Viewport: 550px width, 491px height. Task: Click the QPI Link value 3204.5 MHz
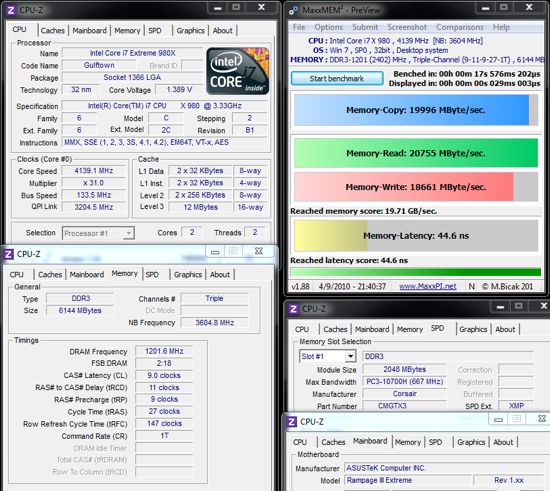[94, 207]
